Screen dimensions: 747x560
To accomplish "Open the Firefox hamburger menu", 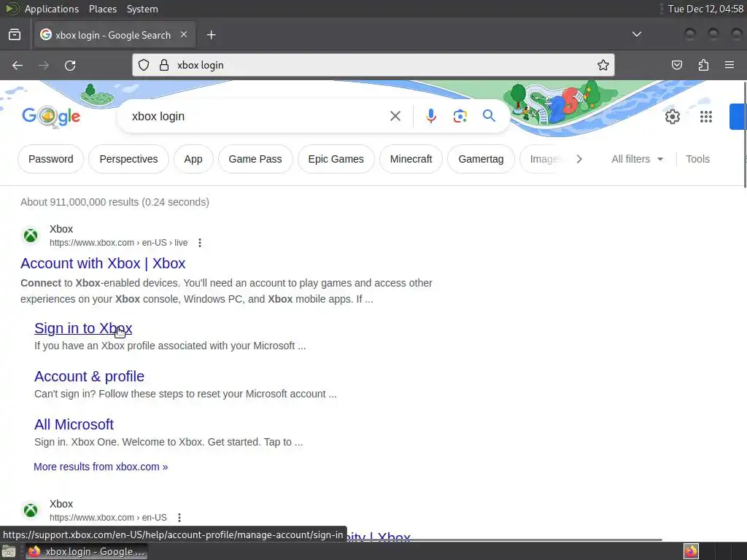I will [x=729, y=65].
